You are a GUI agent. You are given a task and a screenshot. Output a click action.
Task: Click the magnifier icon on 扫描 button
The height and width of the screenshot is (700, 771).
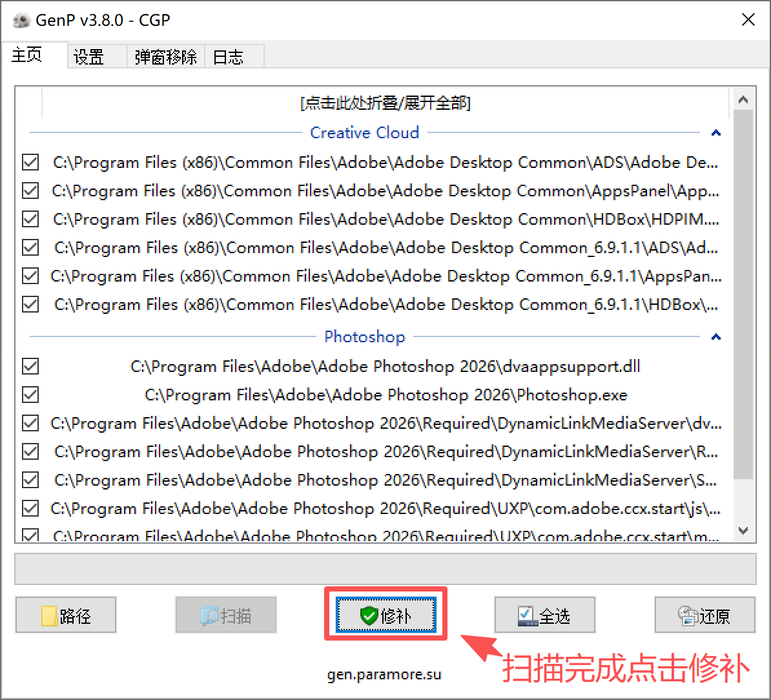[209, 616]
